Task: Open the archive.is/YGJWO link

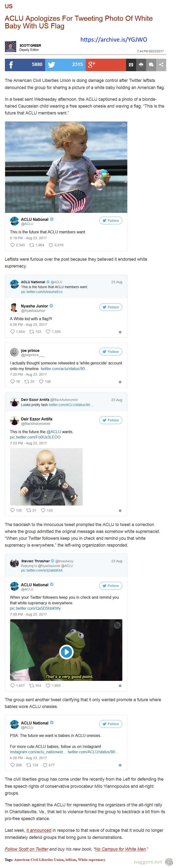Action: 114,39
